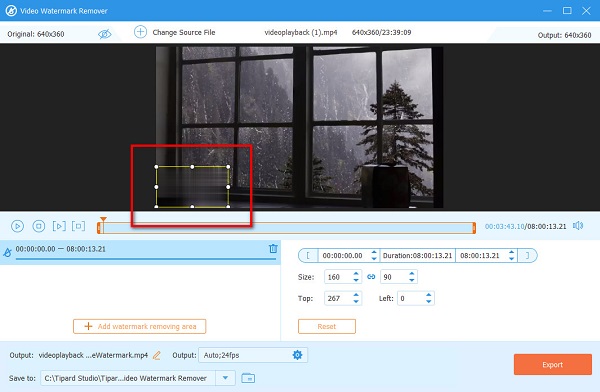
Task: Click the Duration:08:00:13.21 text
Action: point(417,255)
